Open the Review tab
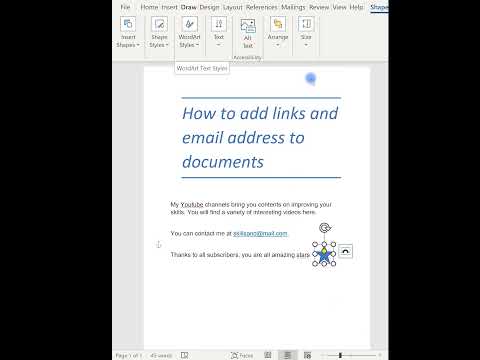This screenshot has width=480, height=360. 319,7
